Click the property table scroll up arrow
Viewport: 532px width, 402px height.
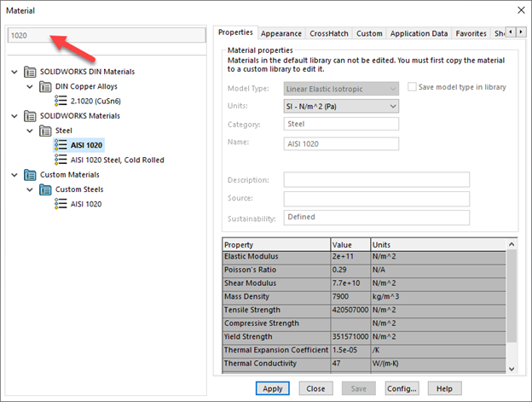coord(512,244)
